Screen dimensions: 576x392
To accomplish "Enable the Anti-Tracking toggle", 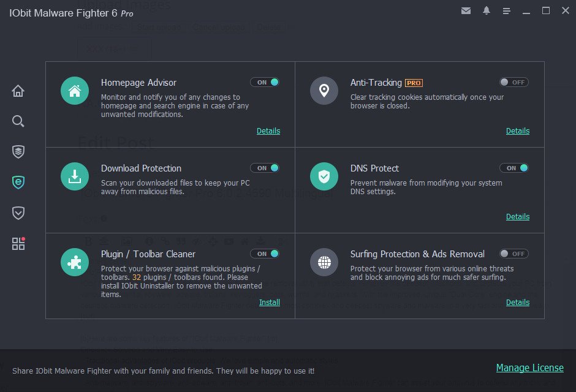I will [513, 82].
